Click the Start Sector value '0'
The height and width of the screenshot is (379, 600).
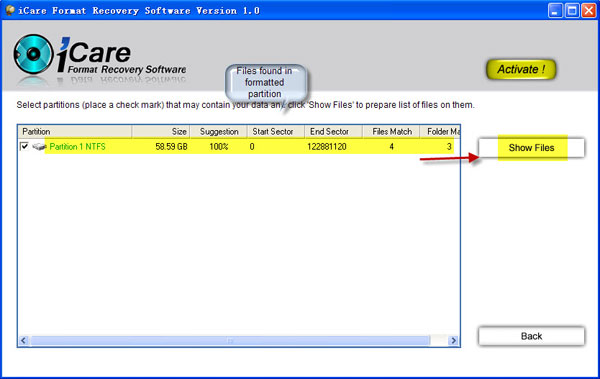tap(252, 147)
